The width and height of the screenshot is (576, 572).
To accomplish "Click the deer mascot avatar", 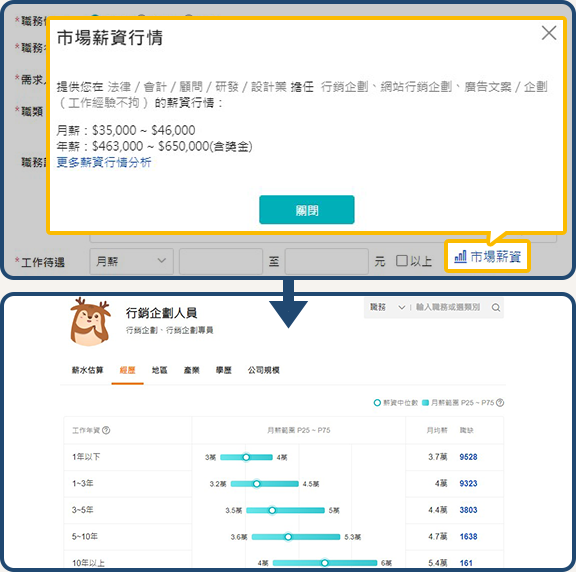I will click(90, 321).
